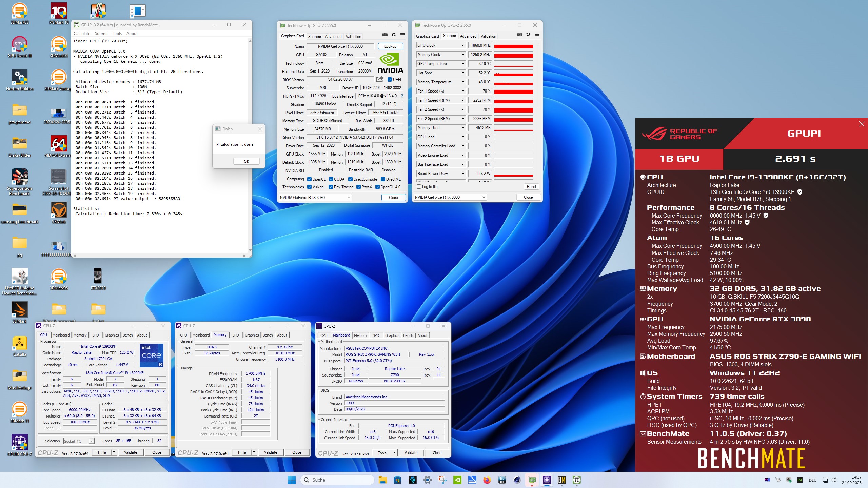Click bus interface question mark icon
This screenshot has height=488, width=868.
coord(402,96)
